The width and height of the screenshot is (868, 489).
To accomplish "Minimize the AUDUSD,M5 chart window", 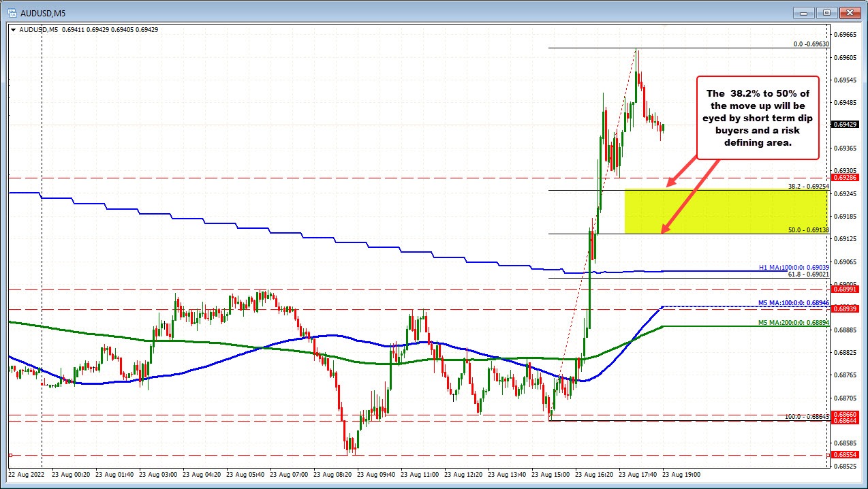I will click(805, 12).
